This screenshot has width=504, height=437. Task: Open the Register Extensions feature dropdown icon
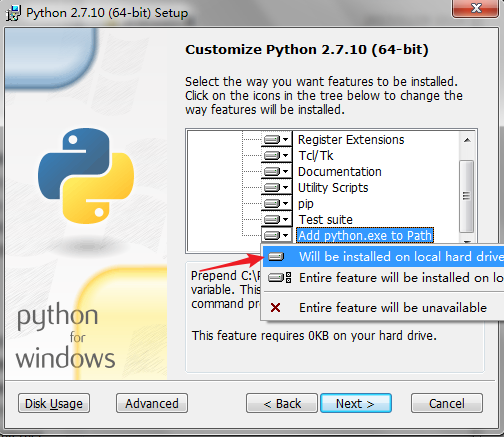[x=276, y=139]
